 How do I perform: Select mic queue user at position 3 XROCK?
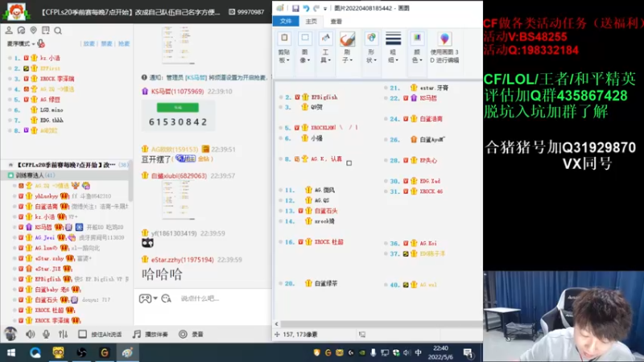pyautogui.click(x=56, y=78)
